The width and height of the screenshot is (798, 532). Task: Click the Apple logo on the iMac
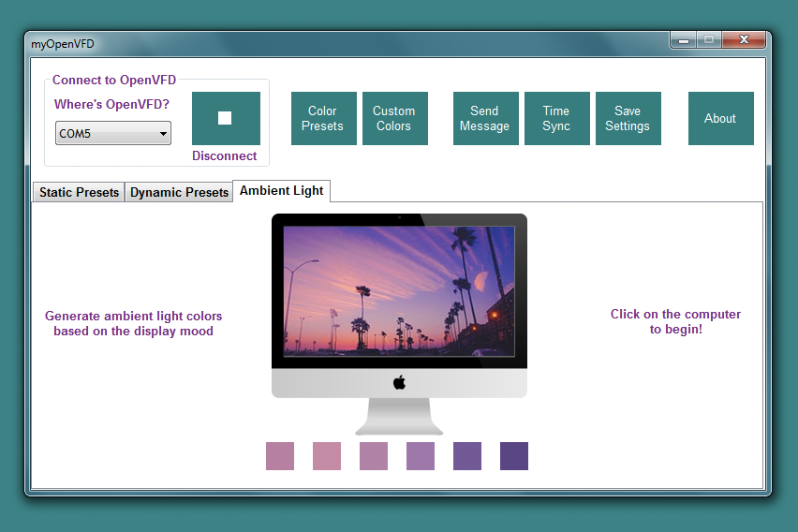tap(400, 382)
